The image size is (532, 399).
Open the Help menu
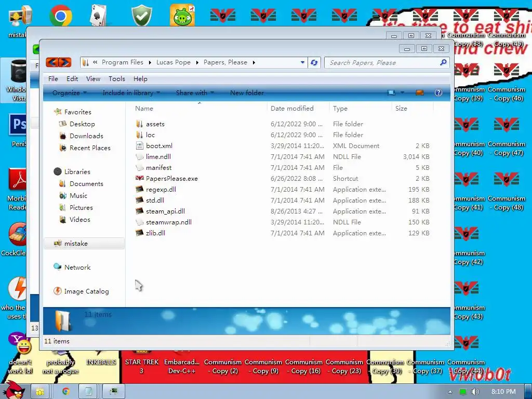click(140, 79)
